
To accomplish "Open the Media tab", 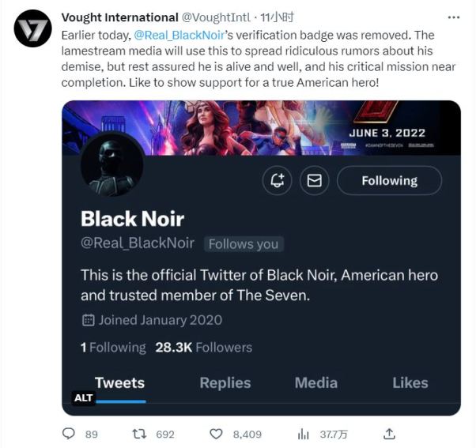I will coord(315,383).
